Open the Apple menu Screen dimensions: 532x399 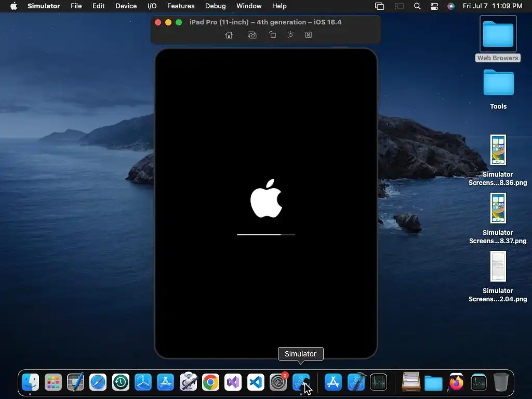[14, 6]
